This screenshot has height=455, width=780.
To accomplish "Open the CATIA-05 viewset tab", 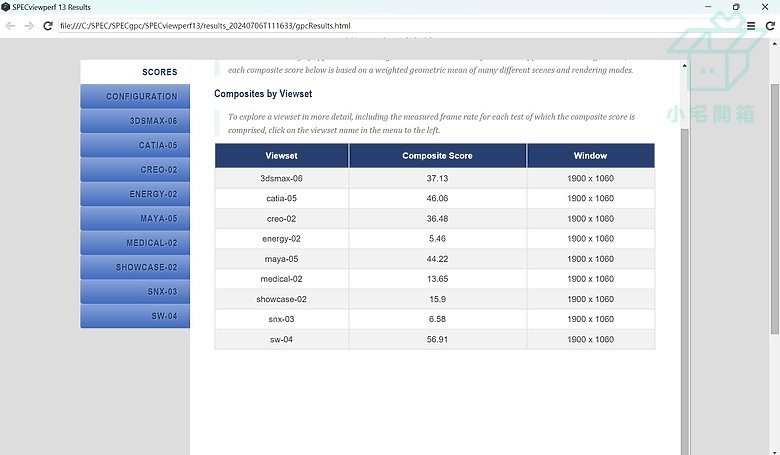I will (135, 145).
